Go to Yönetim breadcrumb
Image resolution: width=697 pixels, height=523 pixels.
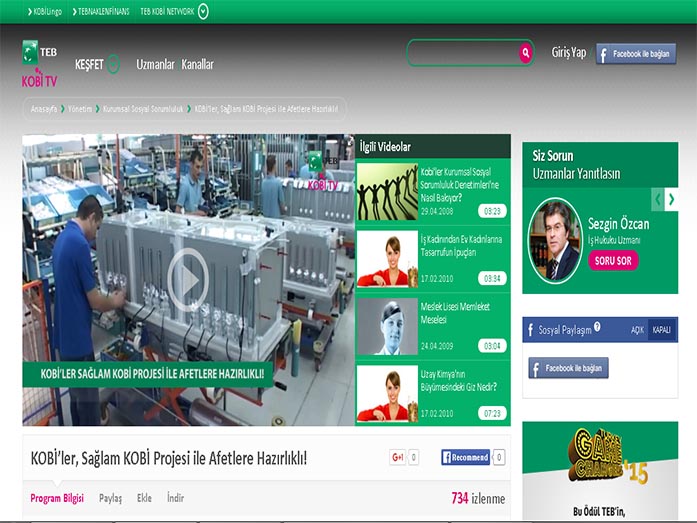[80, 109]
